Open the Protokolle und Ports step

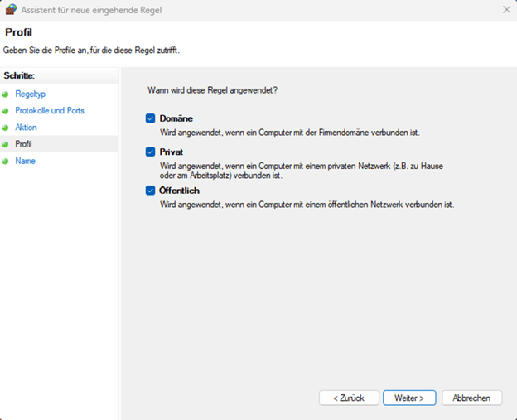point(50,111)
